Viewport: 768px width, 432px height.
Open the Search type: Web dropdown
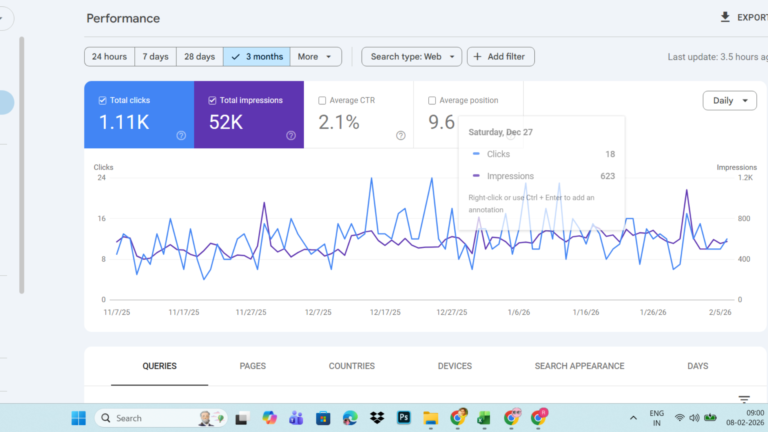411,57
